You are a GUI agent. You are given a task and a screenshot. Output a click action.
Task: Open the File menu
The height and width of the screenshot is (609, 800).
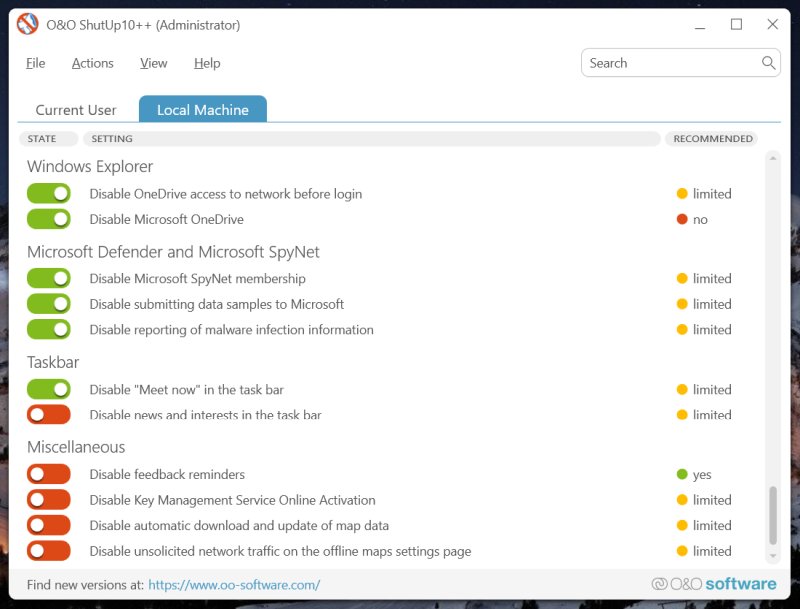tap(36, 63)
